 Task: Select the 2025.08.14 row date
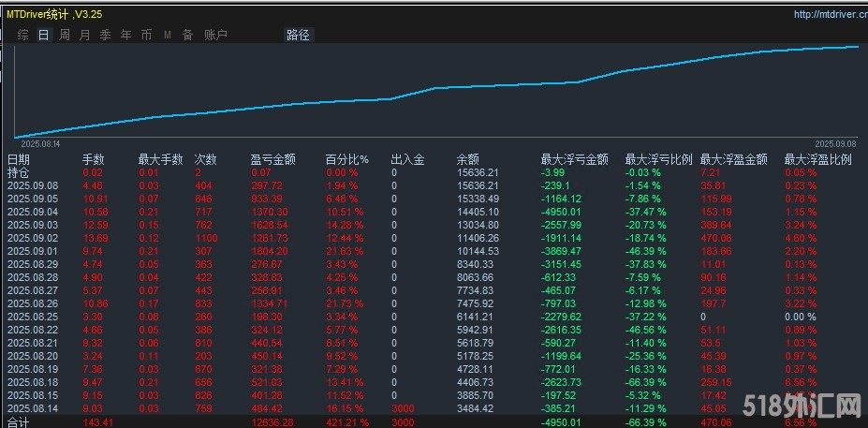click(x=33, y=407)
